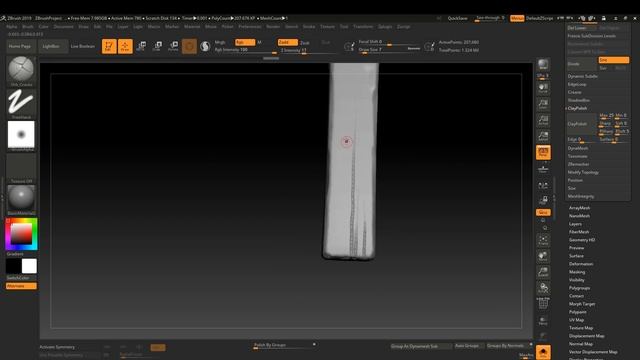Screen dimensions: 640x360
Task: Expand the ZRemesher section
Action: pyautogui.click(x=578, y=164)
